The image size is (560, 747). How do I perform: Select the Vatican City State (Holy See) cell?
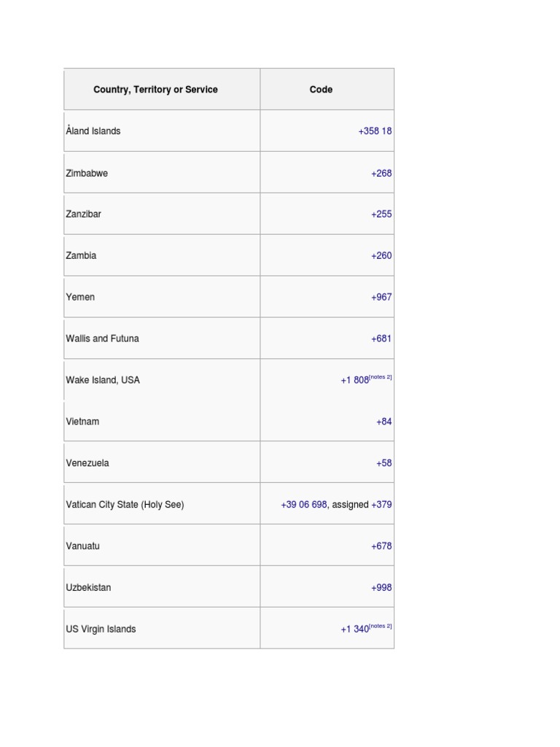[125, 505]
